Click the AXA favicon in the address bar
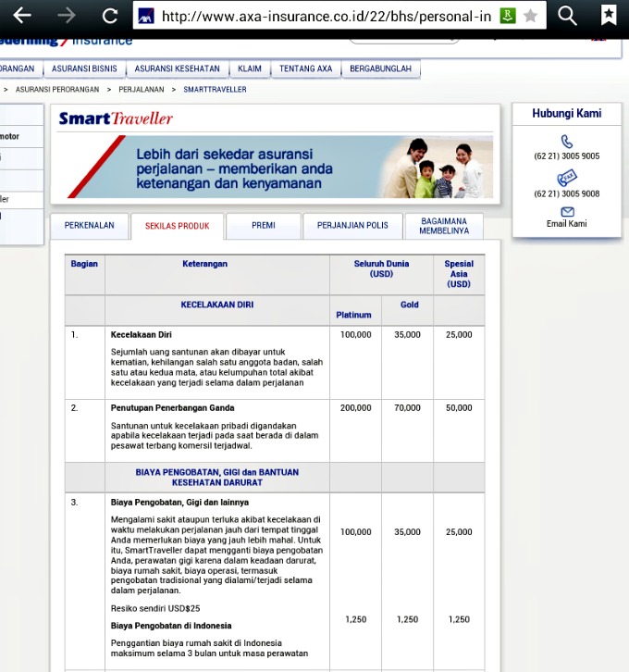629x672 pixels. coord(144,16)
